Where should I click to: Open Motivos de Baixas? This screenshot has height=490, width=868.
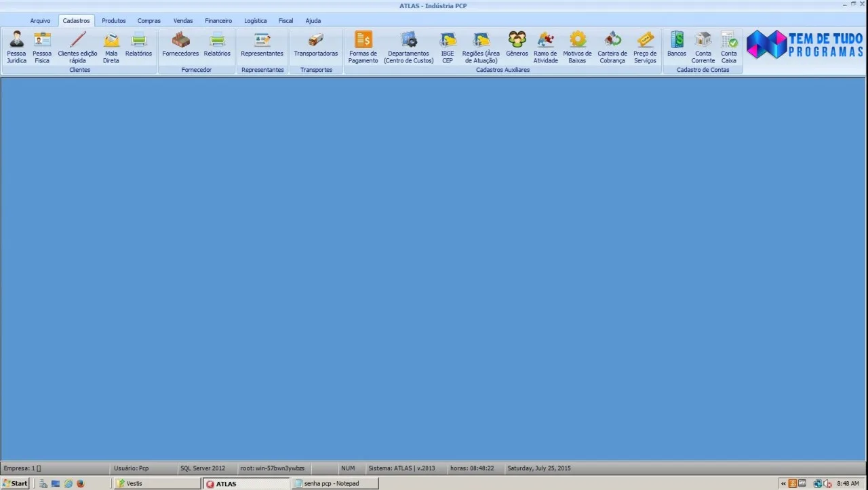pos(577,47)
